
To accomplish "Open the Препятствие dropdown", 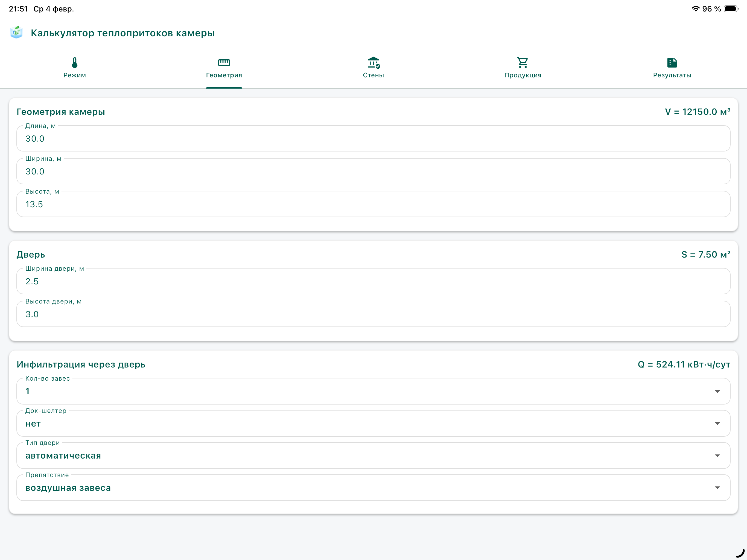I will 373,487.
